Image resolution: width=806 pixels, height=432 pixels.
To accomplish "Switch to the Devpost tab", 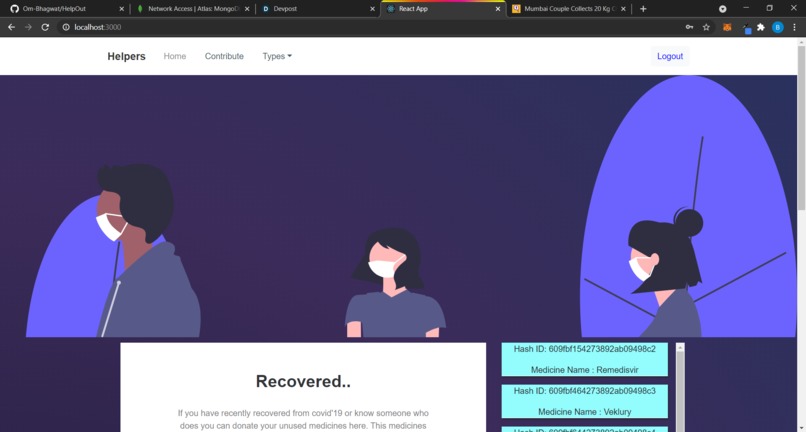I will pyautogui.click(x=319, y=9).
